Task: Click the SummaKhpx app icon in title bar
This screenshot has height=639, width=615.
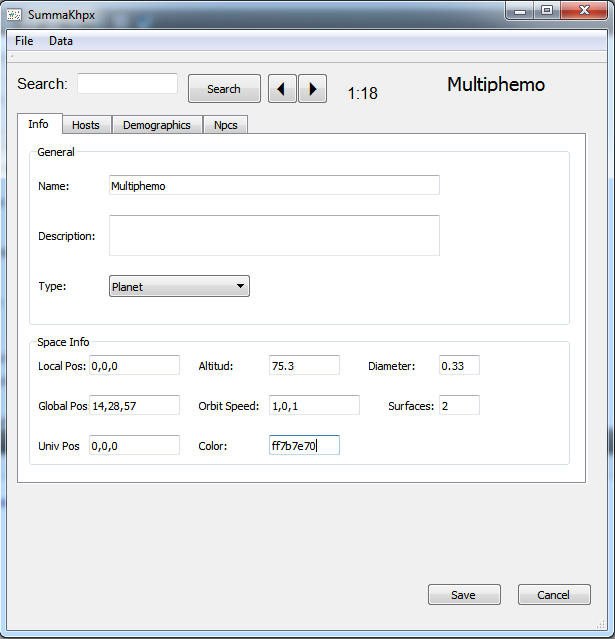Action: coord(14,15)
